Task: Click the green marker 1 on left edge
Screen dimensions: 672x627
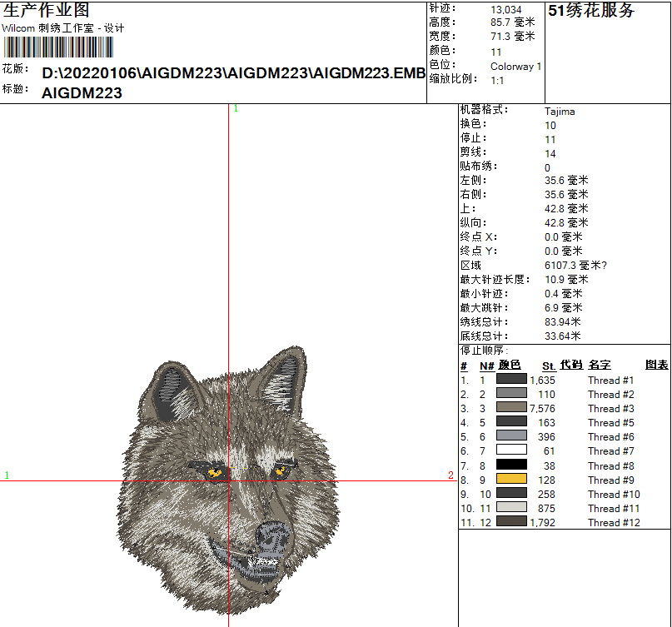Action: tap(7, 475)
